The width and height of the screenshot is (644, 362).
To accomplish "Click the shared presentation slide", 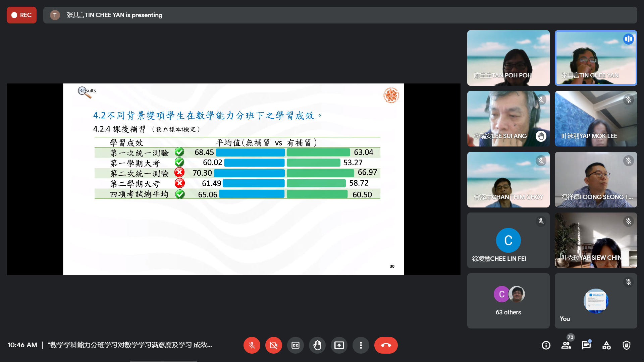I will coord(233,179).
